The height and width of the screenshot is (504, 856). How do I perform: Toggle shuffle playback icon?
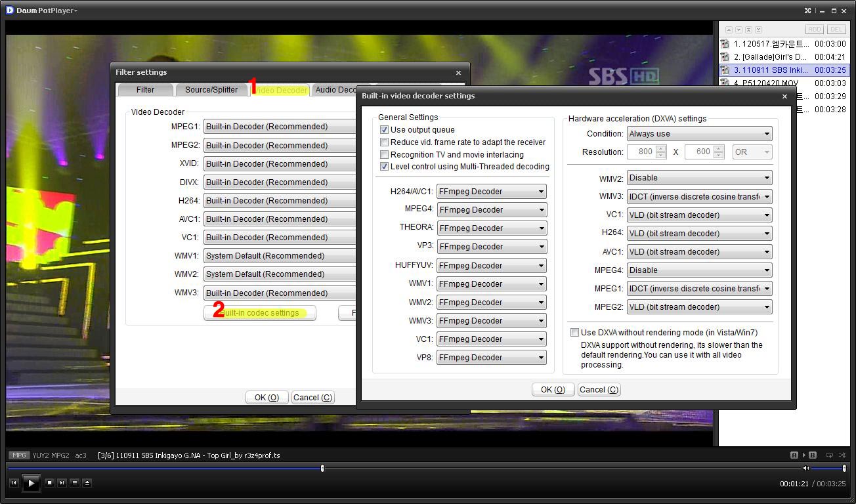tap(843, 455)
